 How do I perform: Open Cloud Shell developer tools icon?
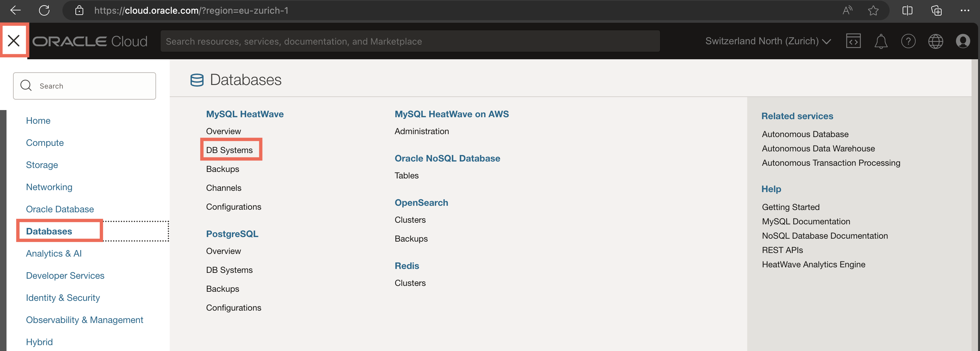(x=853, y=41)
